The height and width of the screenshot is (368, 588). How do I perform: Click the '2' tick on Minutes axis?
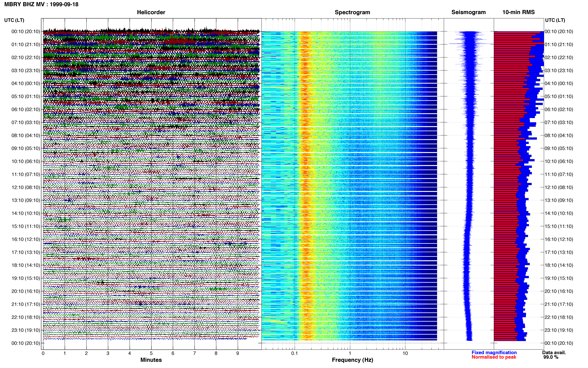[86, 353]
